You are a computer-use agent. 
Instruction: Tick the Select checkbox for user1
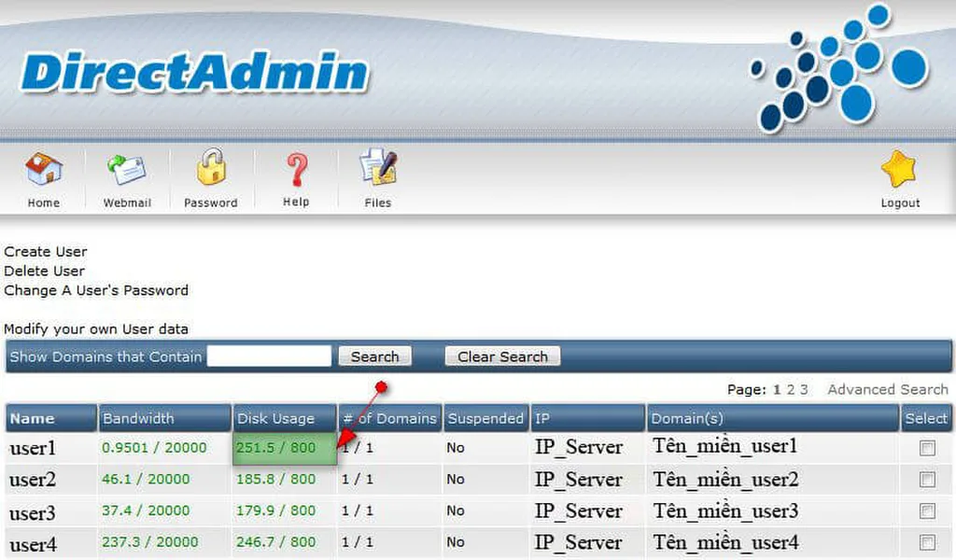point(927,448)
